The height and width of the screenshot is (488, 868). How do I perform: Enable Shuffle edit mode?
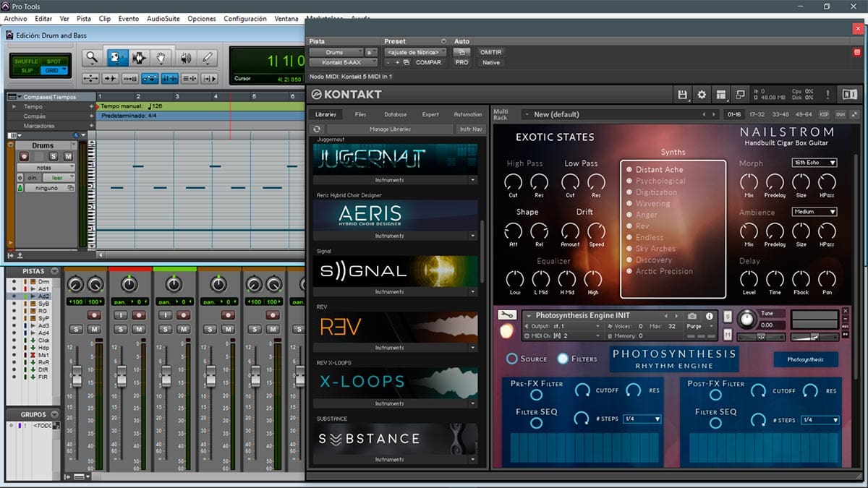click(27, 61)
